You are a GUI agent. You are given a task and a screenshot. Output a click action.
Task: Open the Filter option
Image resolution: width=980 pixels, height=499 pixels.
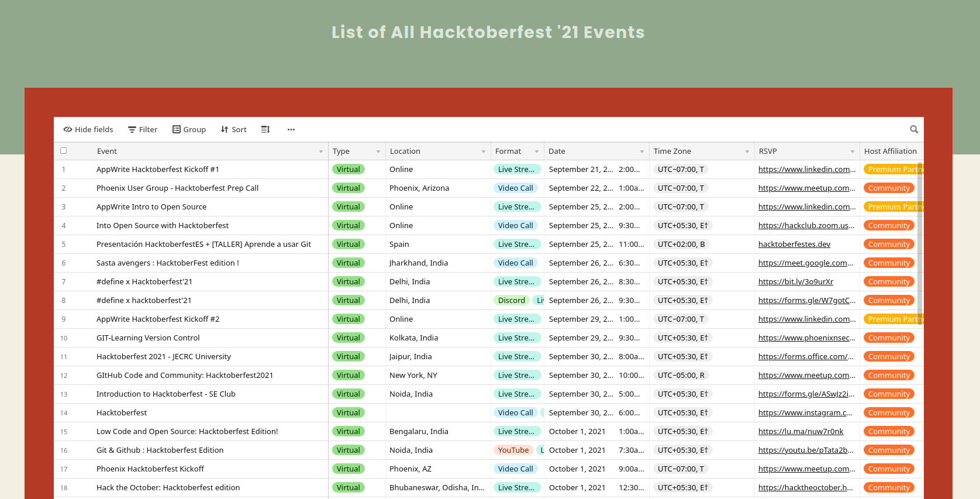point(143,129)
